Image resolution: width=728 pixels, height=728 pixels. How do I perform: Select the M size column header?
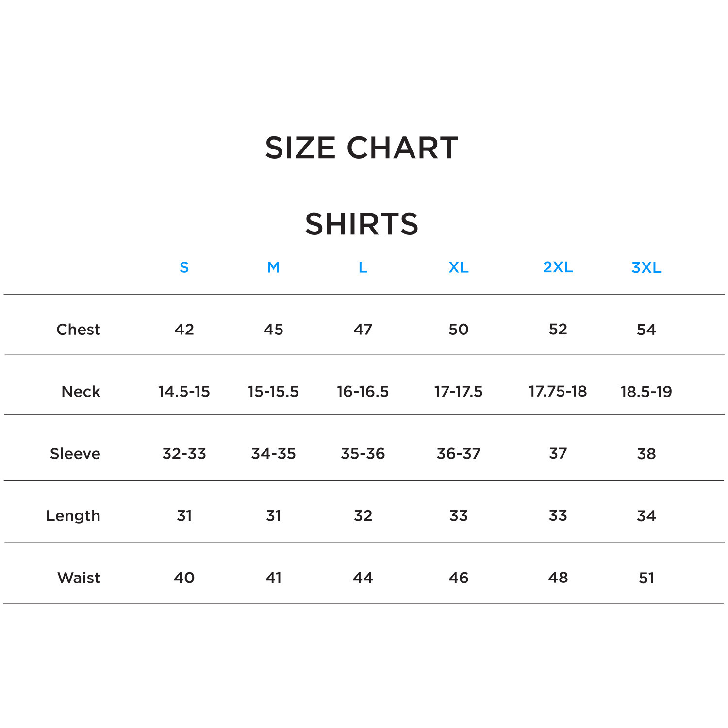click(x=273, y=267)
